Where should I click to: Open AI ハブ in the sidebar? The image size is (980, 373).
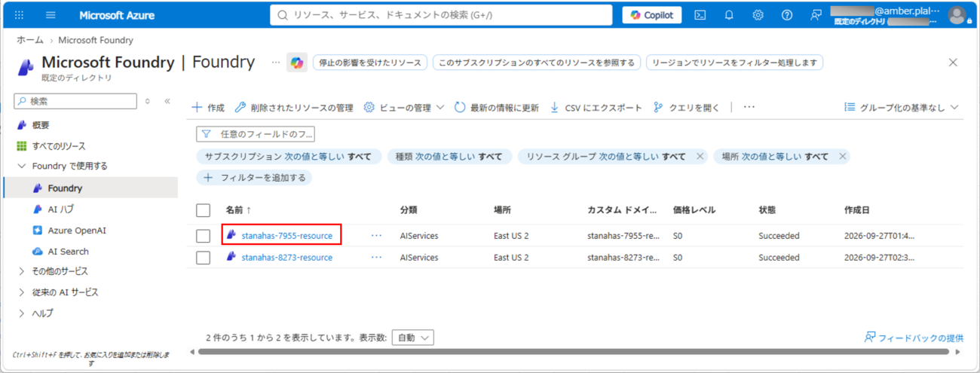point(60,209)
